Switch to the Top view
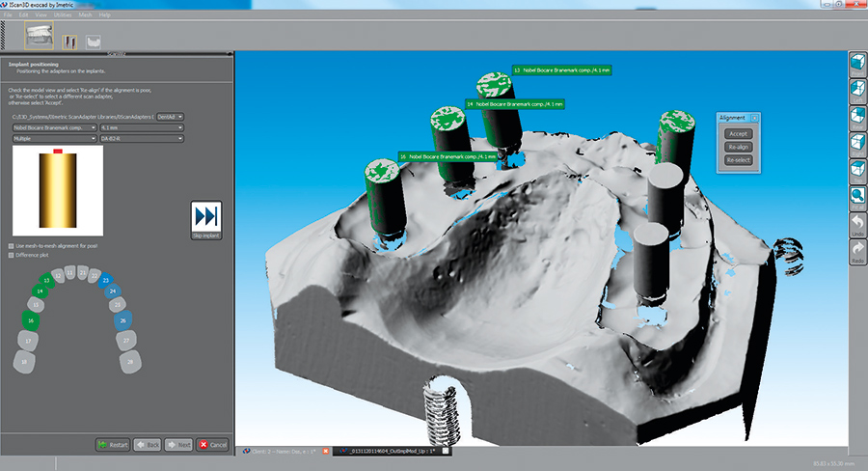 [857, 171]
